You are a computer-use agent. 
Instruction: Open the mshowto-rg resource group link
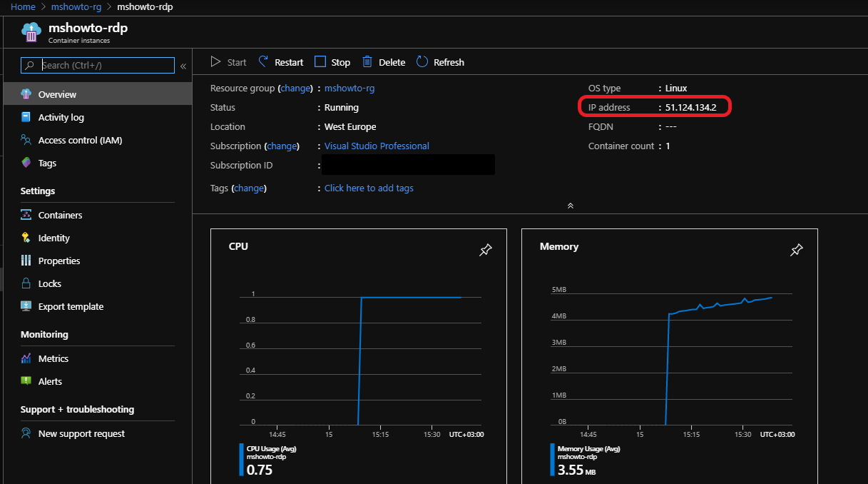pyautogui.click(x=349, y=89)
